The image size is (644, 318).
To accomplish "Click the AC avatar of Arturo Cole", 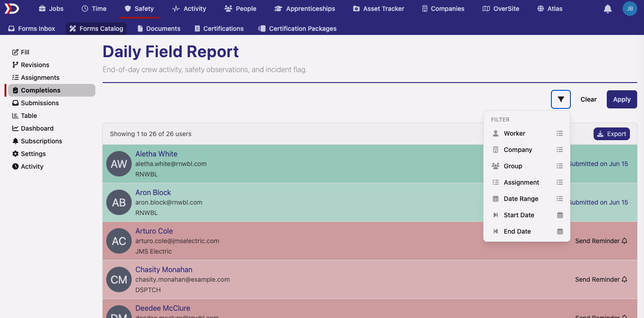I will [x=119, y=241].
